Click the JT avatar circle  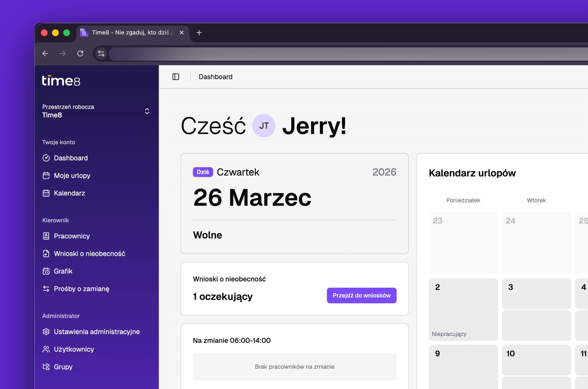tap(264, 126)
